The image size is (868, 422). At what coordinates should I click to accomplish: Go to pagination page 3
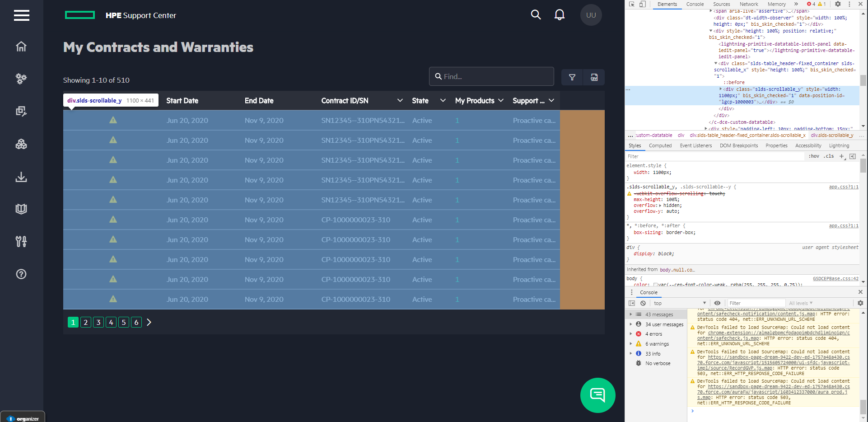pyautogui.click(x=98, y=322)
